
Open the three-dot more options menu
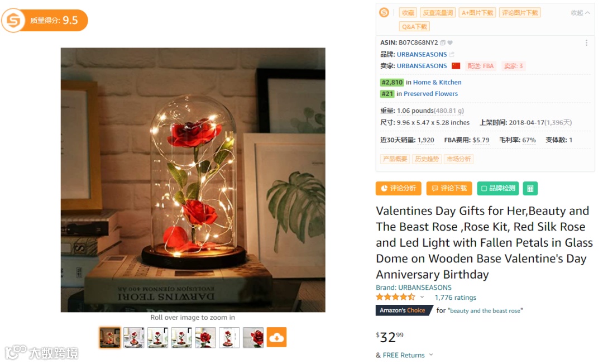coord(586,42)
